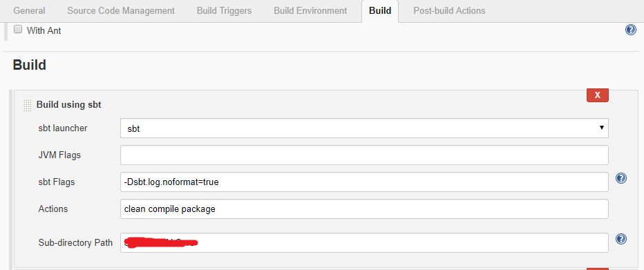Open help for With Ant option

630,30
